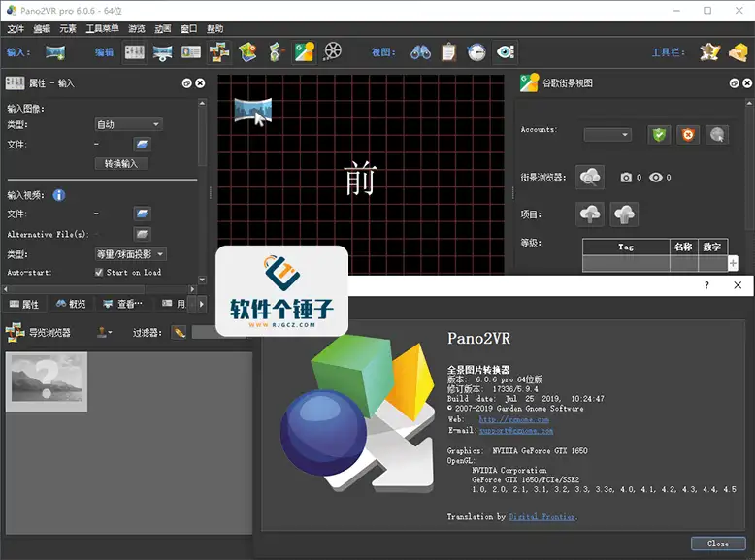Open the 窗口 menu
The height and width of the screenshot is (560, 755).
coord(188,29)
